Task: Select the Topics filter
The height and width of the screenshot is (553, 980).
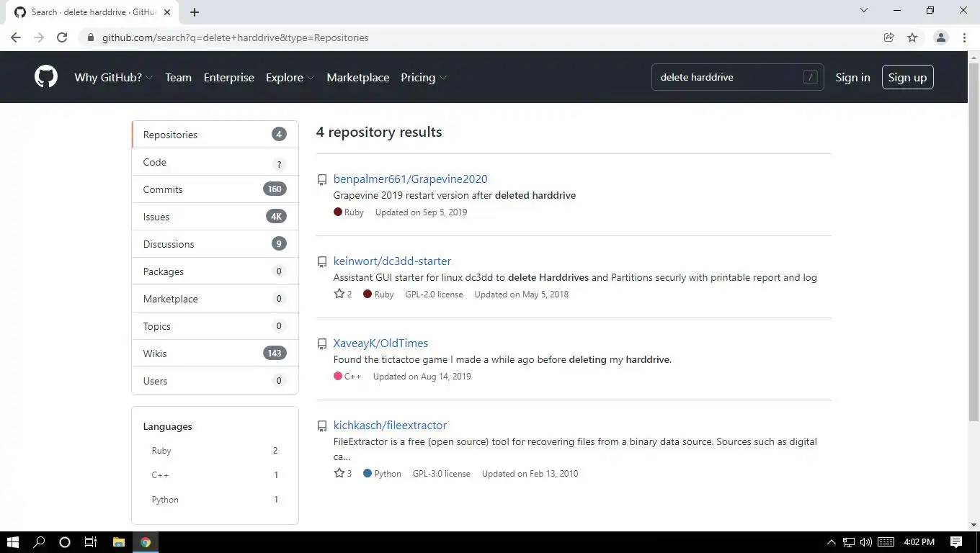Action: tap(215, 326)
